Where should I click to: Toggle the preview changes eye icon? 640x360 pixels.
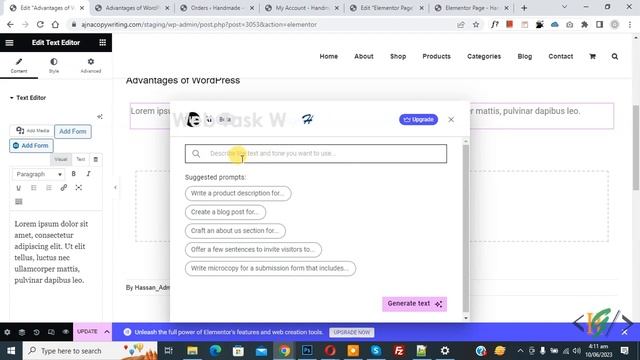point(66,332)
